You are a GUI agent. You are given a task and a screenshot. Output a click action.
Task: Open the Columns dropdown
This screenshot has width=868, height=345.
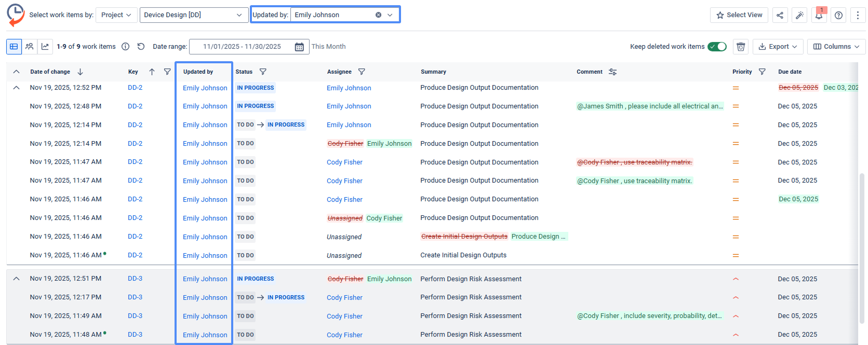pyautogui.click(x=836, y=47)
